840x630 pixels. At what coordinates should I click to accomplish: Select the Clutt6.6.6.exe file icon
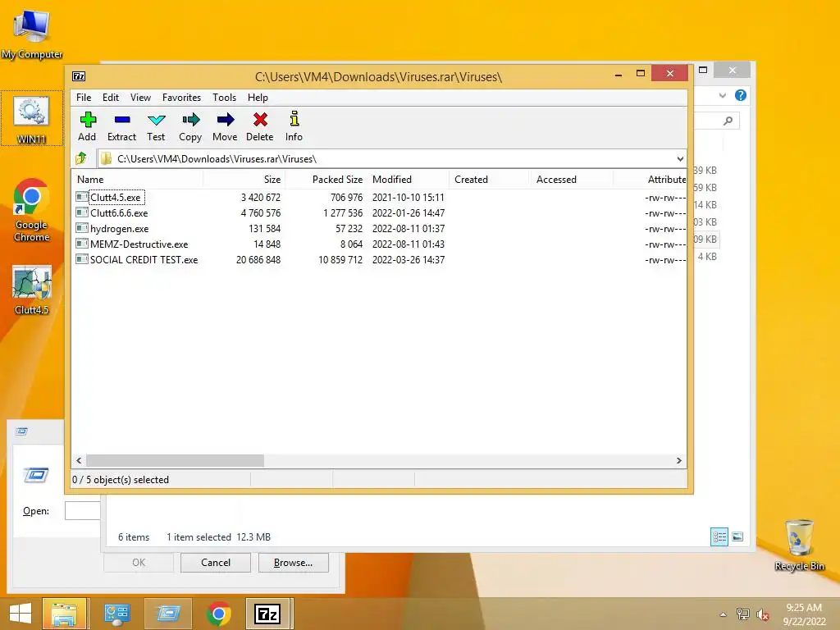82,212
